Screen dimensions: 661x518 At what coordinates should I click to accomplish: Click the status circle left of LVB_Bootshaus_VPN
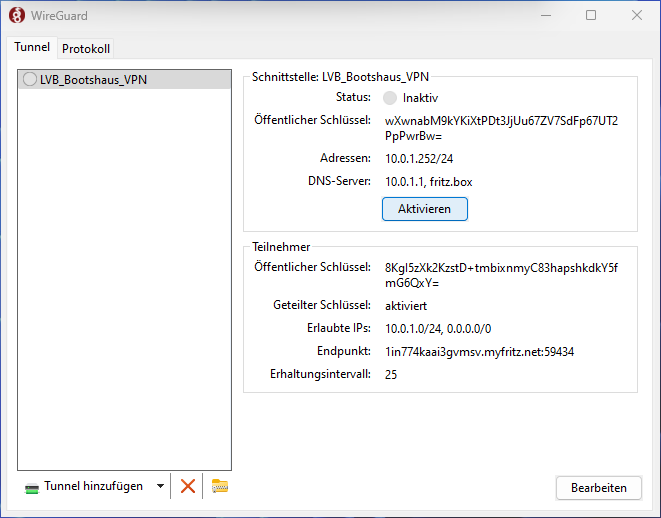30,79
